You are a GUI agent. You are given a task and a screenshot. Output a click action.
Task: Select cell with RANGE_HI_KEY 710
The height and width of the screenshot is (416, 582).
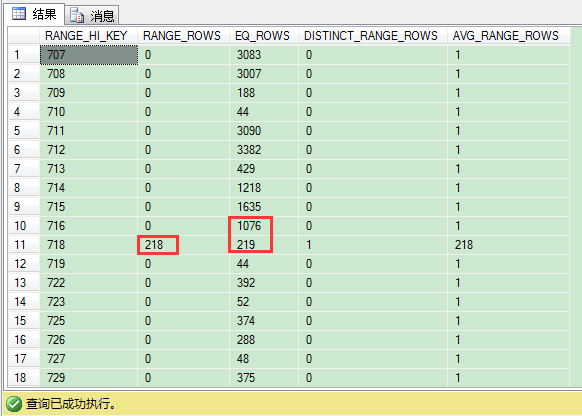click(89, 112)
